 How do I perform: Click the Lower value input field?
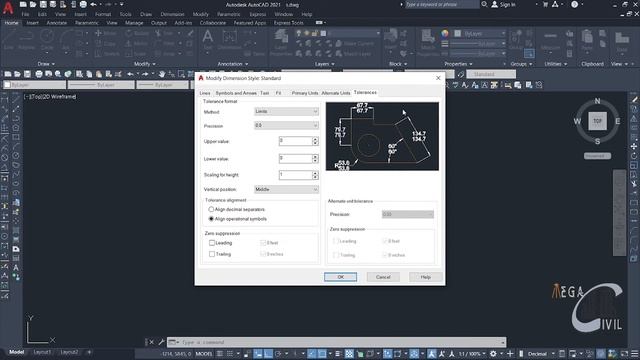click(x=296, y=158)
